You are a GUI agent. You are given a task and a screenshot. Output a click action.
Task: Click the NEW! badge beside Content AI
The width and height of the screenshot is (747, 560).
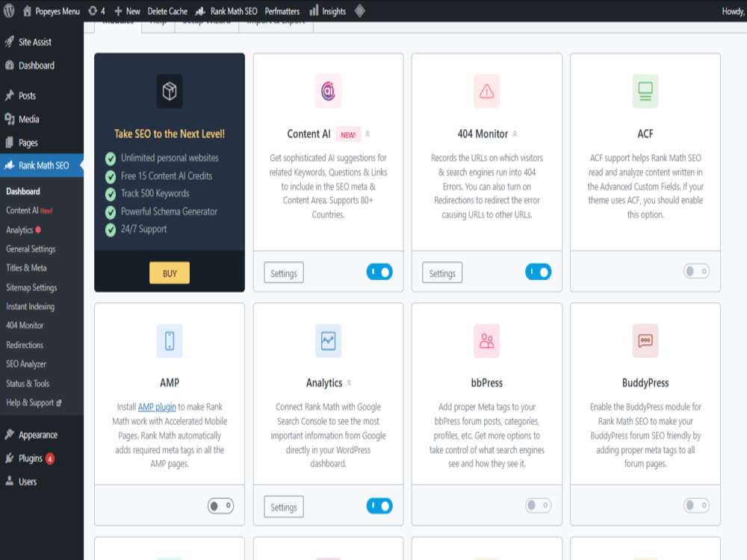tap(348, 134)
